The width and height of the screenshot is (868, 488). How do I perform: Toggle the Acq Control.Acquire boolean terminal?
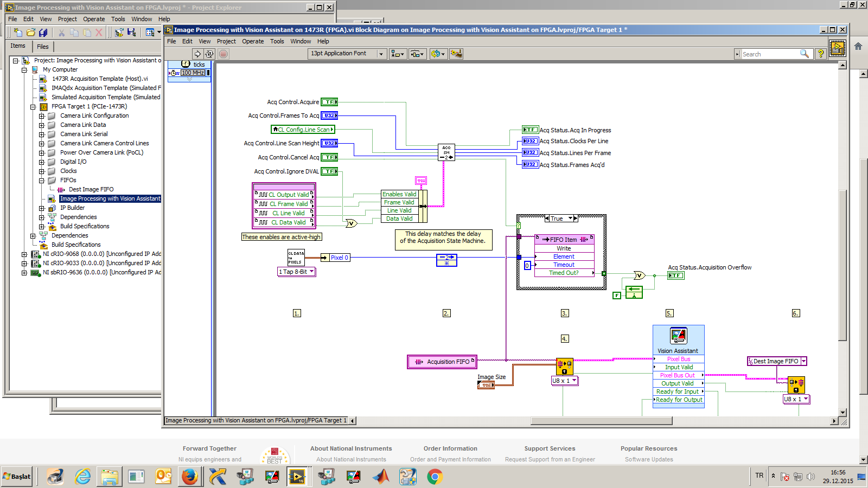coord(329,102)
